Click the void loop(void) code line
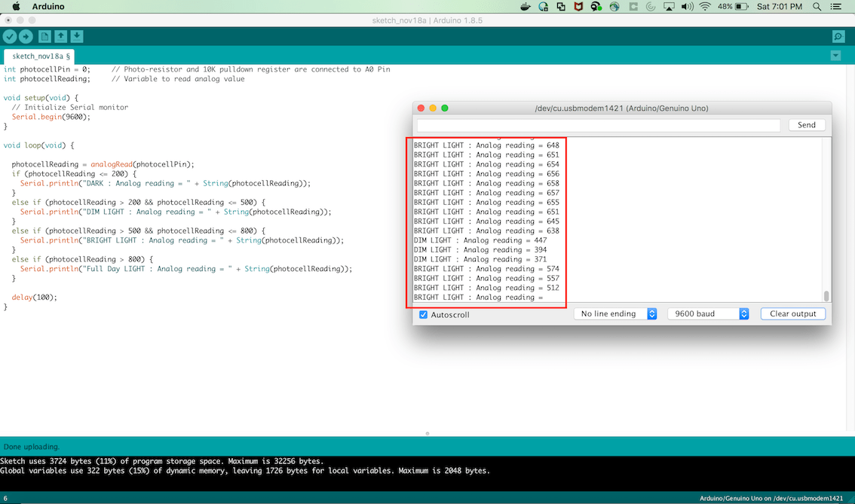855x504 pixels. pyautogui.click(x=38, y=145)
